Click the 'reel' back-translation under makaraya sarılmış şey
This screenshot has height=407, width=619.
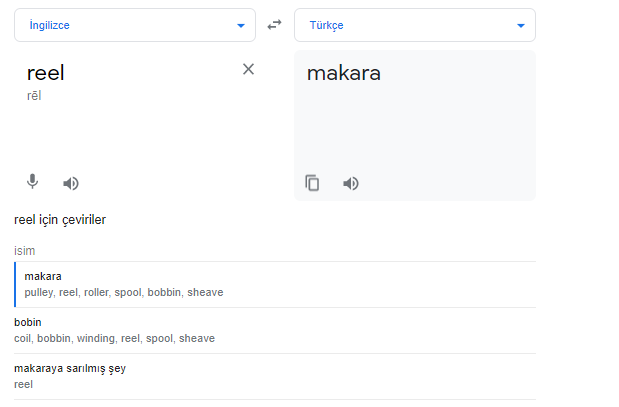coord(23,384)
